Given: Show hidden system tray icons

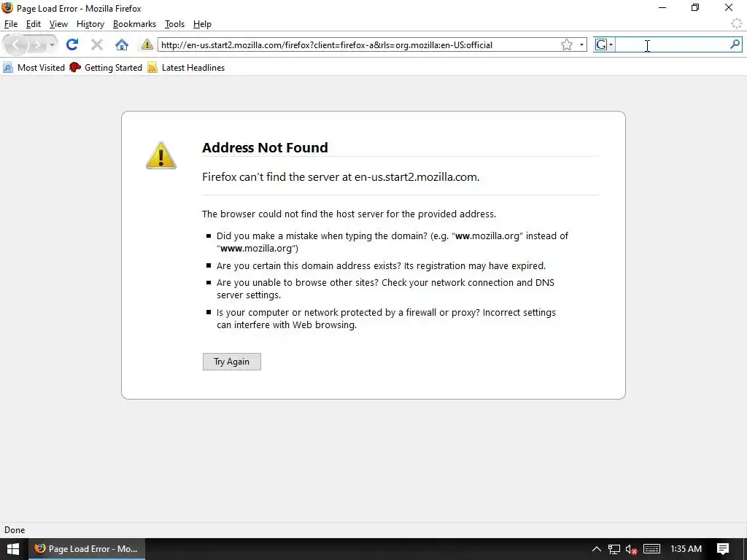Looking at the screenshot, I should tap(597, 549).
